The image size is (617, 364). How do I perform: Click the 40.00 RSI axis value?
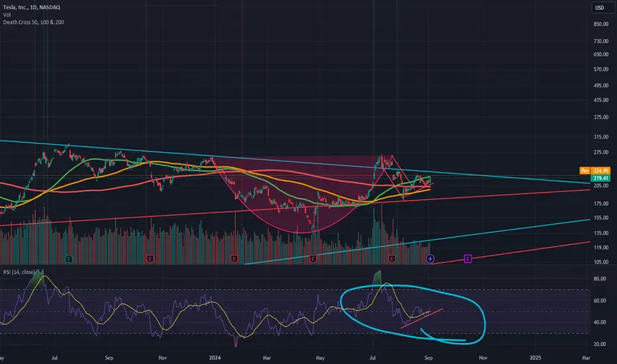click(600, 322)
